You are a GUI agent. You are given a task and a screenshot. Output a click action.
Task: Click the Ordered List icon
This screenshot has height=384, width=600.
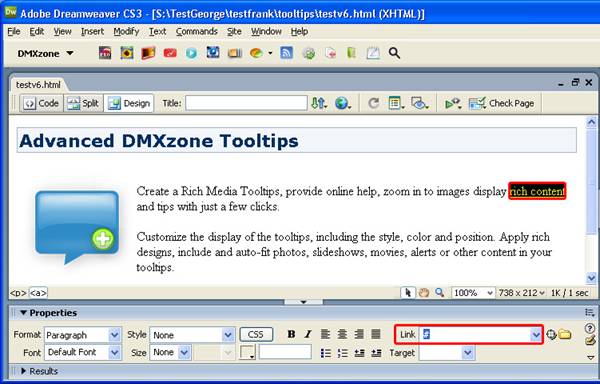click(x=342, y=353)
